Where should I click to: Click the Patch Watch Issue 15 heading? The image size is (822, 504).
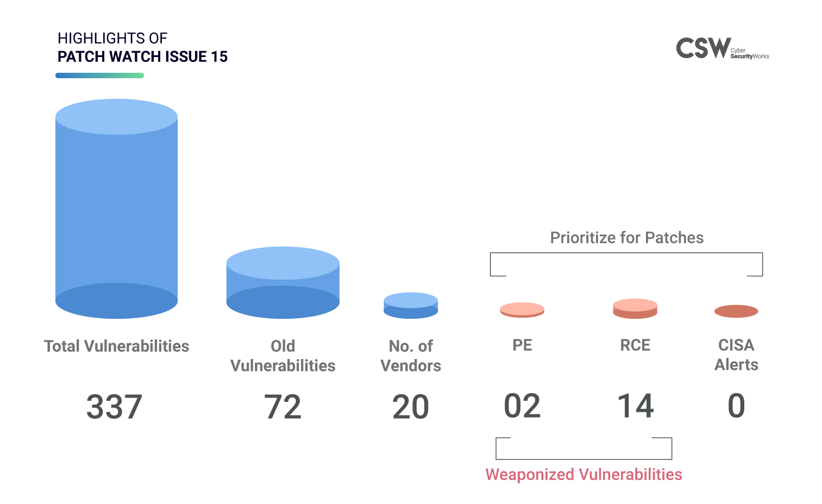pyautogui.click(x=142, y=56)
